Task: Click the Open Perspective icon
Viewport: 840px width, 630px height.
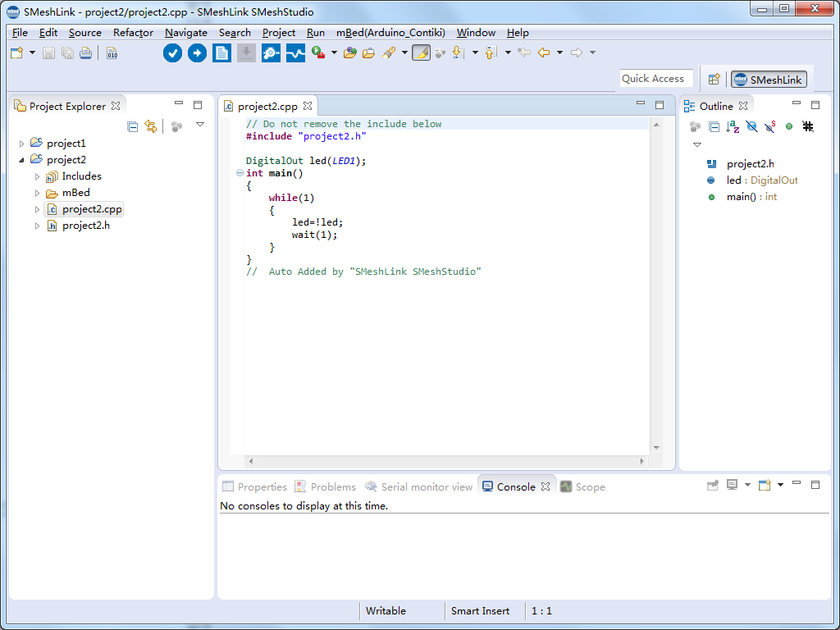Action: pos(714,80)
